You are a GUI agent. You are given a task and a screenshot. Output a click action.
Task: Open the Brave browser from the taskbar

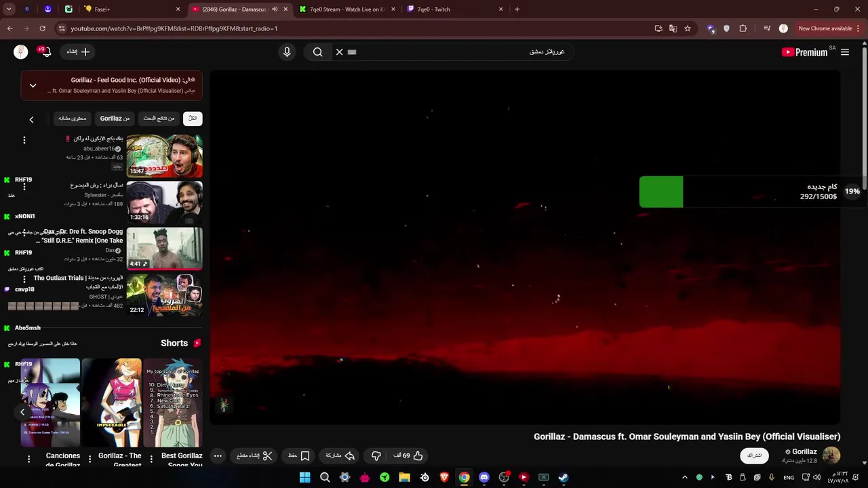pos(444,477)
